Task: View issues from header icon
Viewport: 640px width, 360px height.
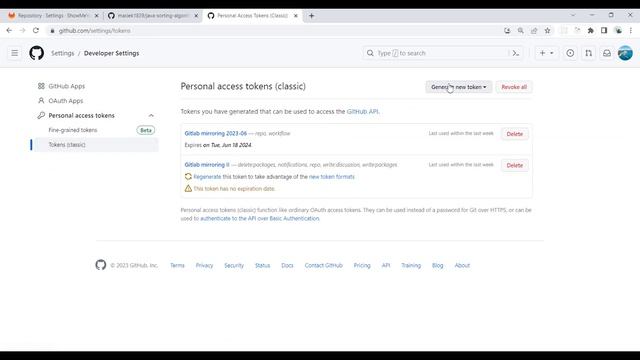Action: (x=570, y=53)
